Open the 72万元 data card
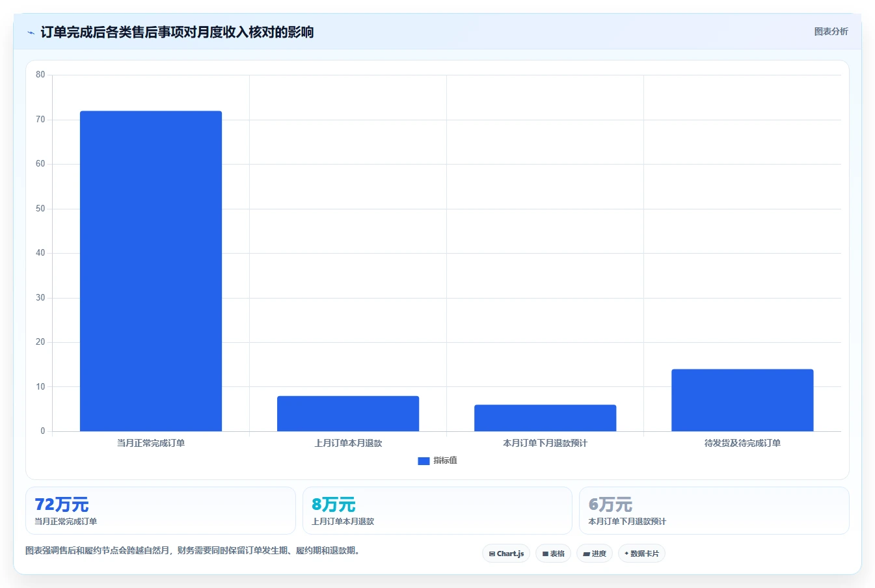 [x=161, y=511]
